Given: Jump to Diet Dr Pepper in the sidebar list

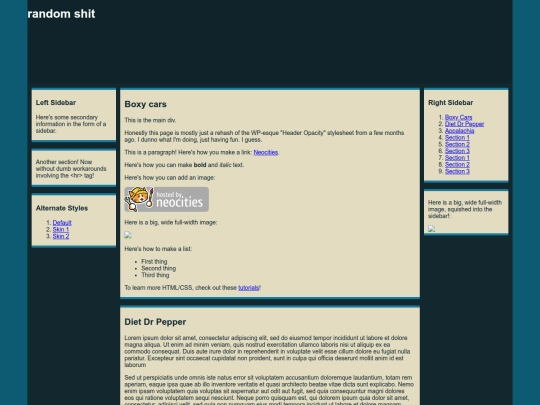Looking at the screenshot, I should click(x=464, y=124).
